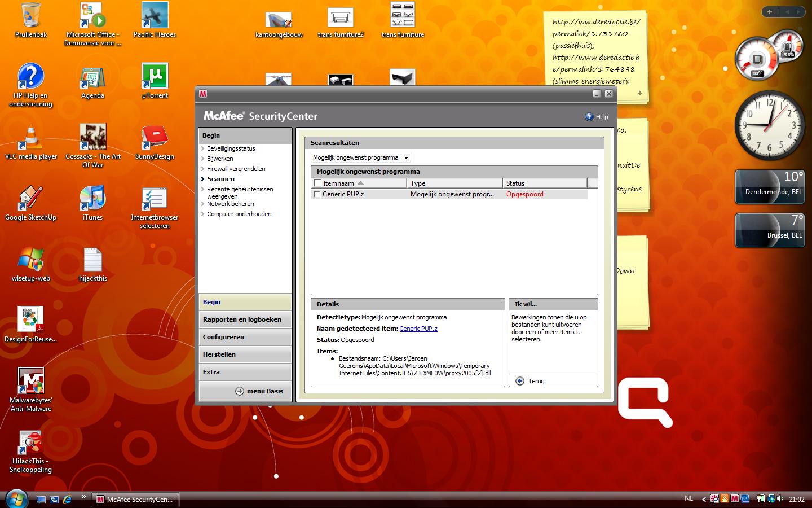The image size is (812, 508).
Task: Open iTunes desktop shortcut
Action: [x=92, y=199]
